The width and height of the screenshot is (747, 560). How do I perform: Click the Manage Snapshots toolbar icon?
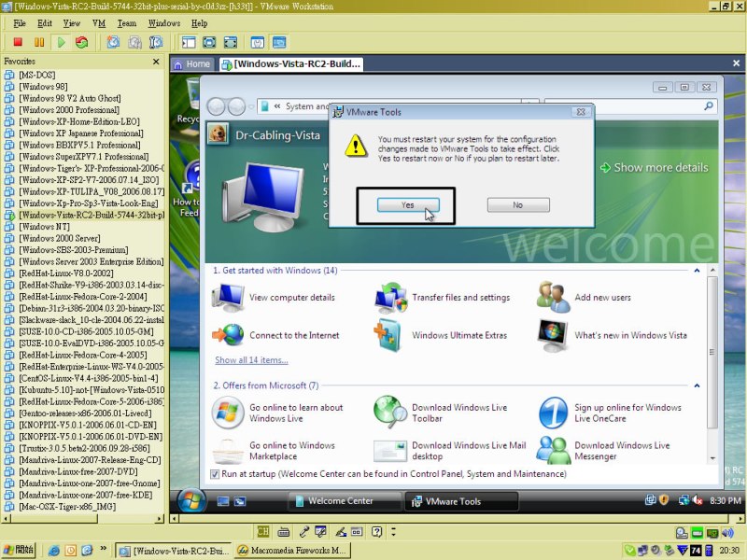[156, 42]
